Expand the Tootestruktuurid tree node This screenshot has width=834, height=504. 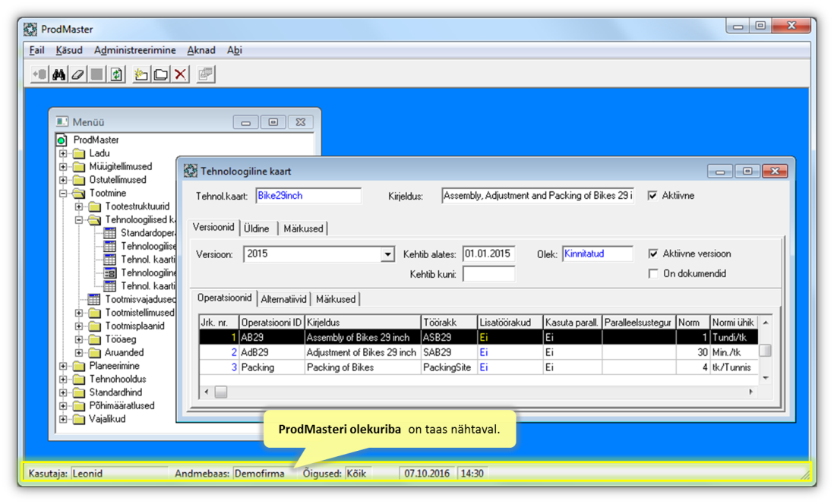[79, 206]
